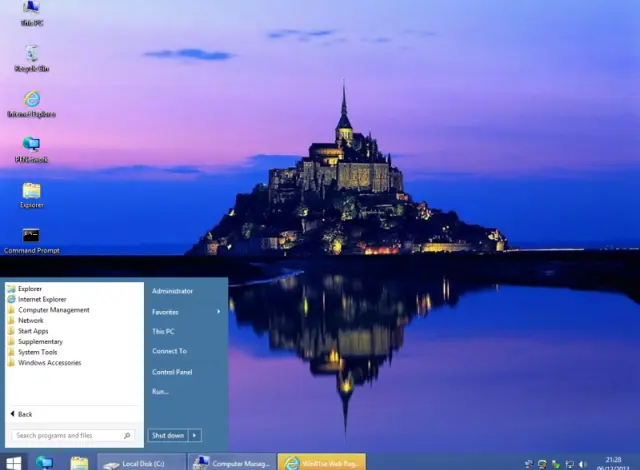640x470 pixels.
Task: Choose Run... in the Start menu
Action: (x=160, y=392)
